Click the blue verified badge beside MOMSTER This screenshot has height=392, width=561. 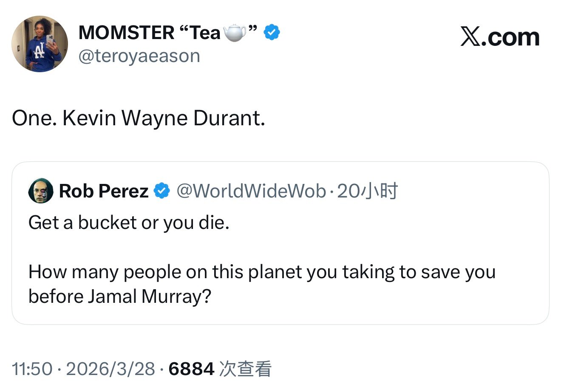[x=272, y=33]
